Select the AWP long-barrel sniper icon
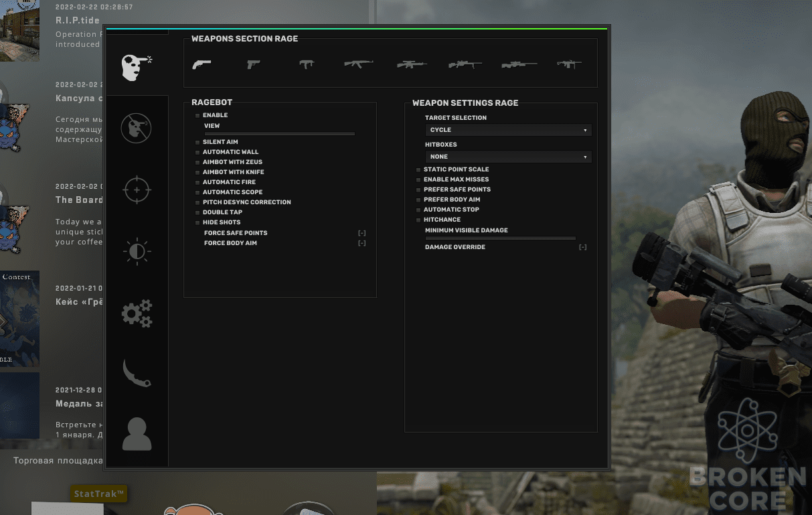This screenshot has width=812, height=515. (519, 64)
